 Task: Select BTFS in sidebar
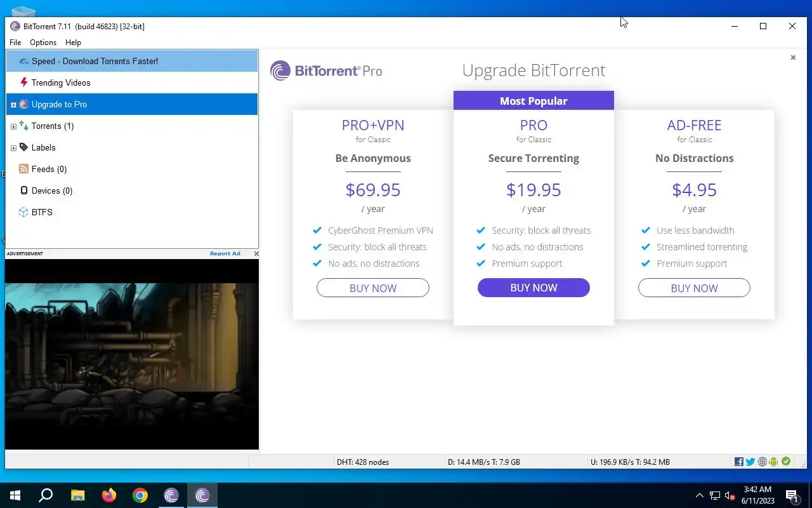[132, 212]
